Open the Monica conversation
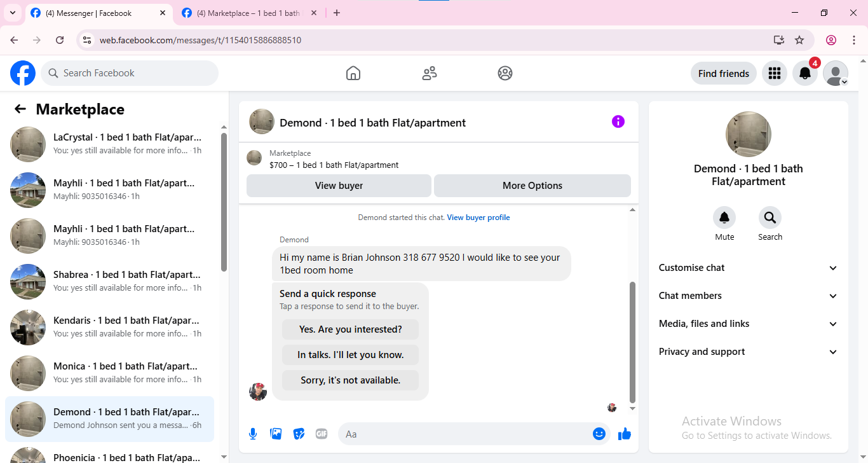Image resolution: width=868 pixels, height=463 pixels. (109, 373)
